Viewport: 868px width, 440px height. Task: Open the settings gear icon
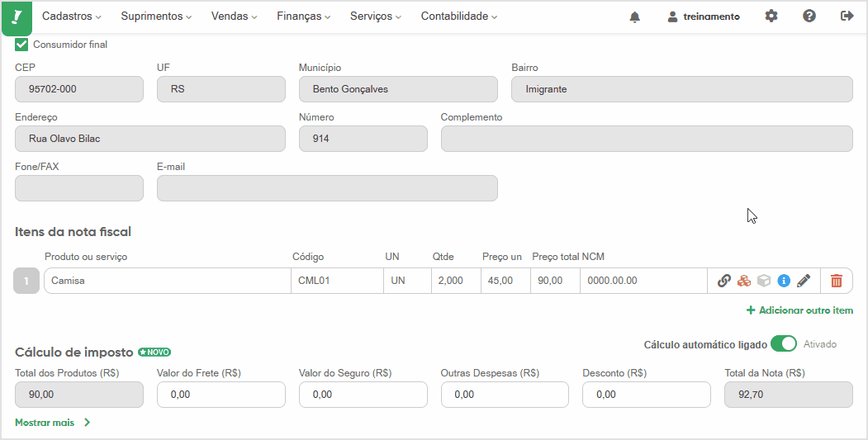tap(771, 16)
